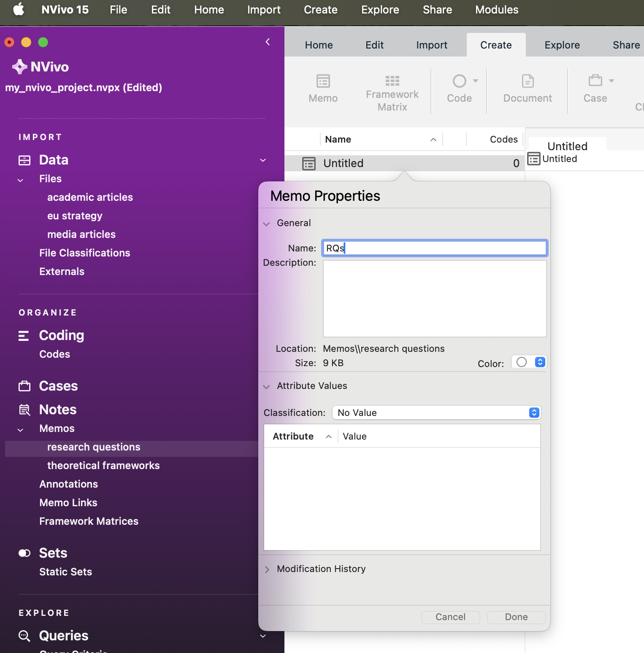Image resolution: width=644 pixels, height=653 pixels.
Task: Click the Case briefcase icon
Action: [595, 81]
